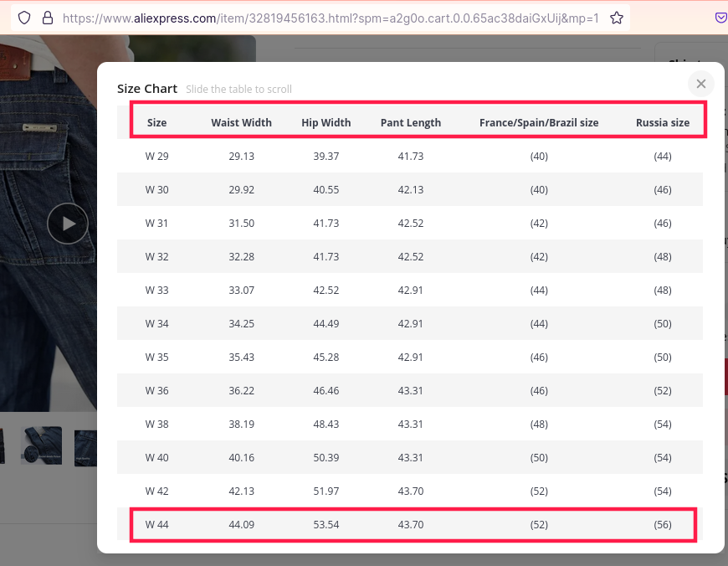This screenshot has width=728, height=566.
Task: Open site security info via padlock icon
Action: (x=47, y=18)
